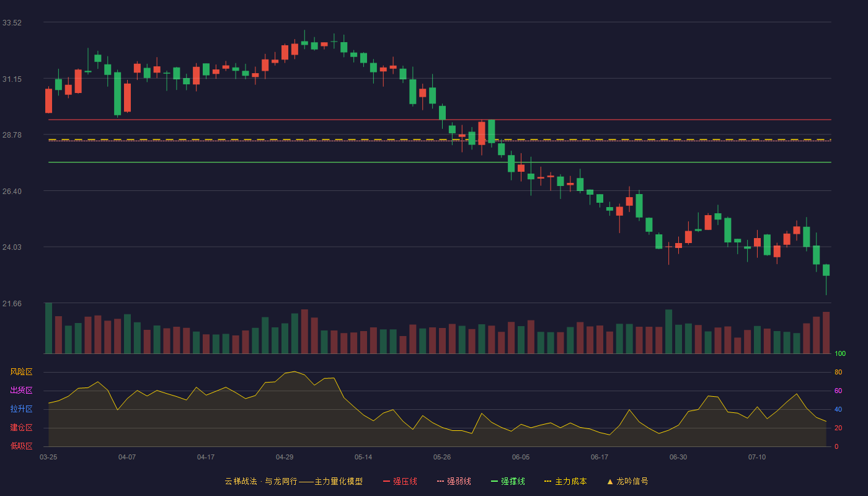868x496 pixels.
Task: Click the 风险区 zone label
Action: (21, 372)
